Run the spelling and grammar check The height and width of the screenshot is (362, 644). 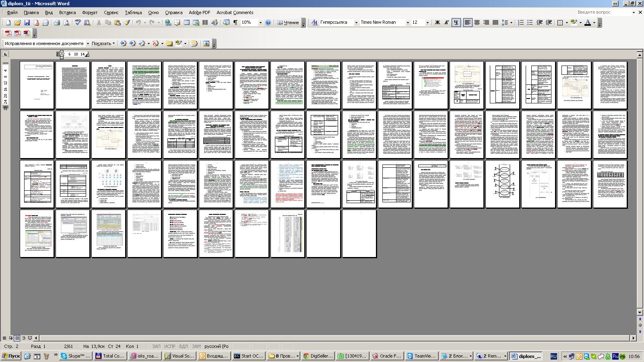(x=78, y=23)
